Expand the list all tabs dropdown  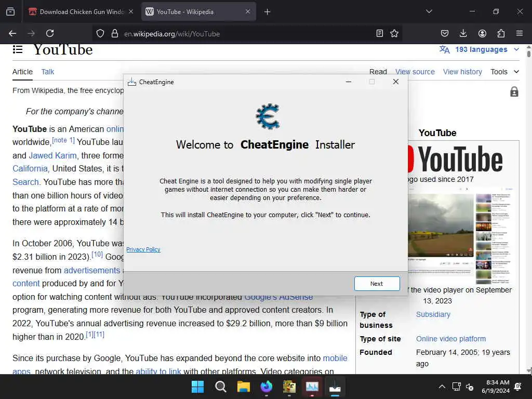pos(429,11)
